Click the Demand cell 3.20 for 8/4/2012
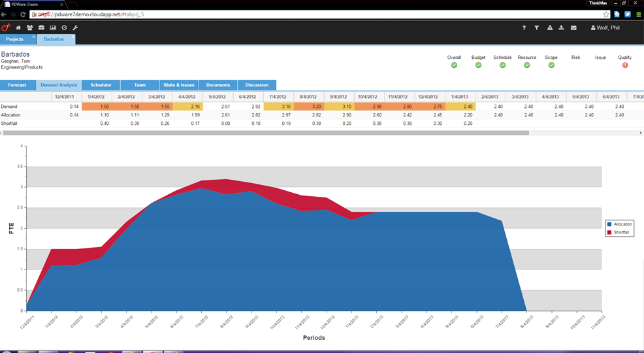The width and height of the screenshot is (644, 353). coord(309,107)
